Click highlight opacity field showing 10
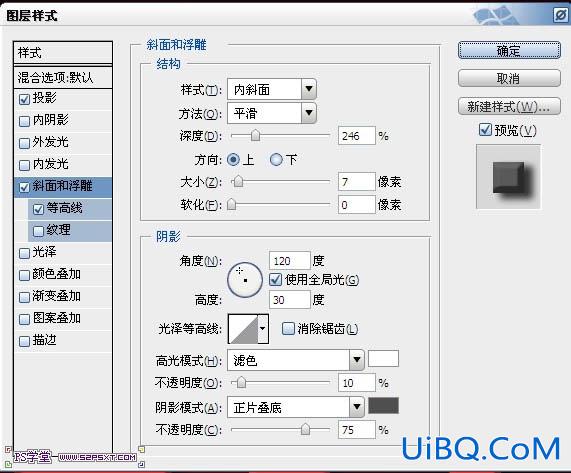The image size is (571, 473). tap(357, 383)
